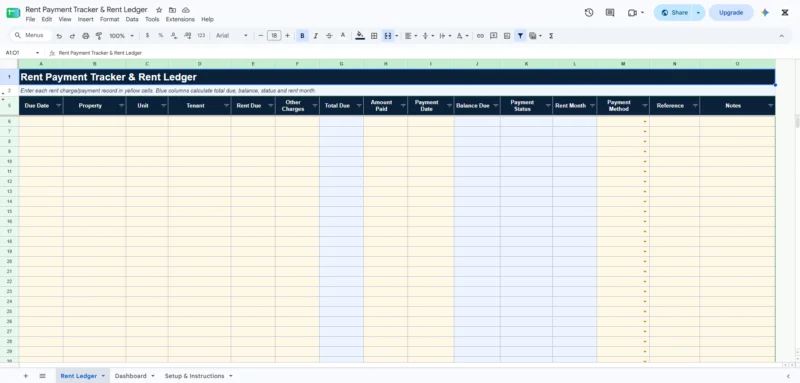Insert a link using the link icon
800x383 pixels.
(x=480, y=36)
